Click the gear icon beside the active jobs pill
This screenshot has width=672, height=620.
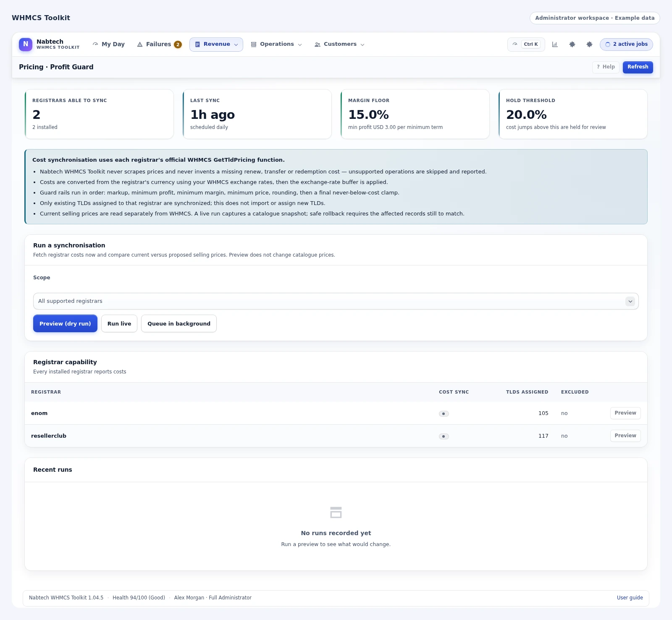(589, 44)
